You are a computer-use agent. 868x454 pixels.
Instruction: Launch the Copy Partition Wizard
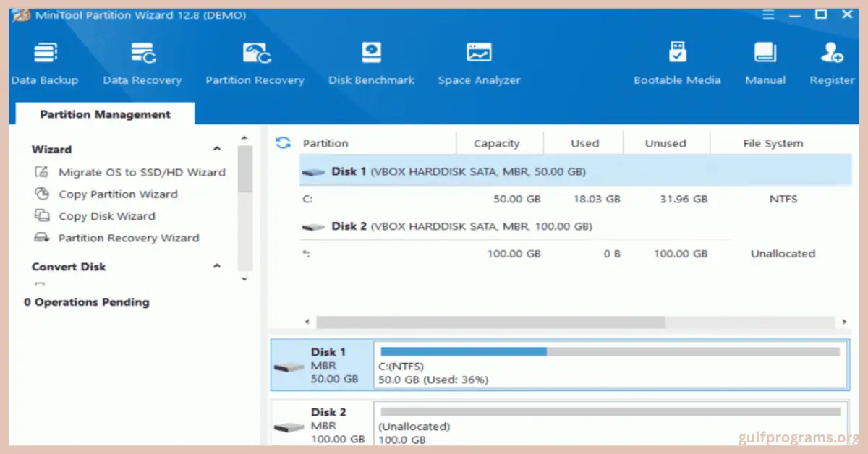(118, 194)
